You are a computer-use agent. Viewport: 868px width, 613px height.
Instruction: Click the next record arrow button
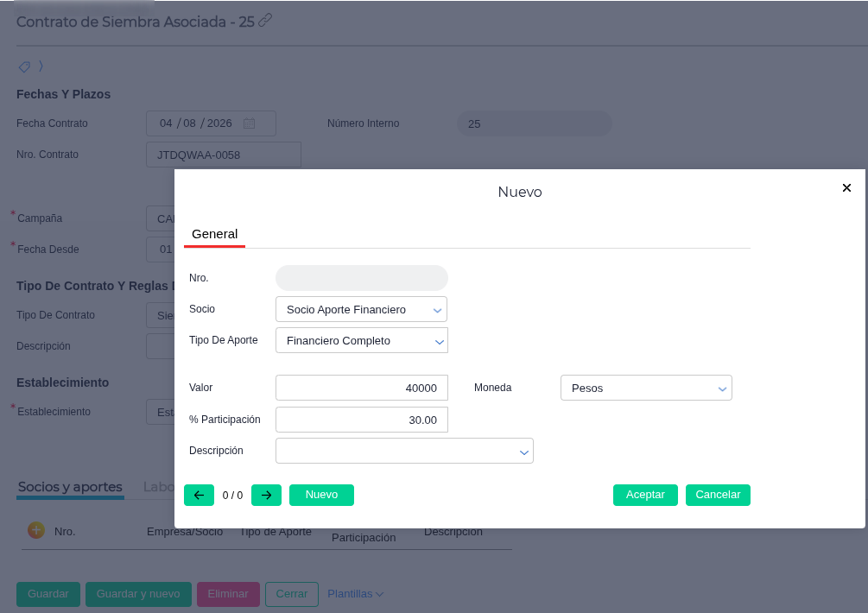coord(266,496)
